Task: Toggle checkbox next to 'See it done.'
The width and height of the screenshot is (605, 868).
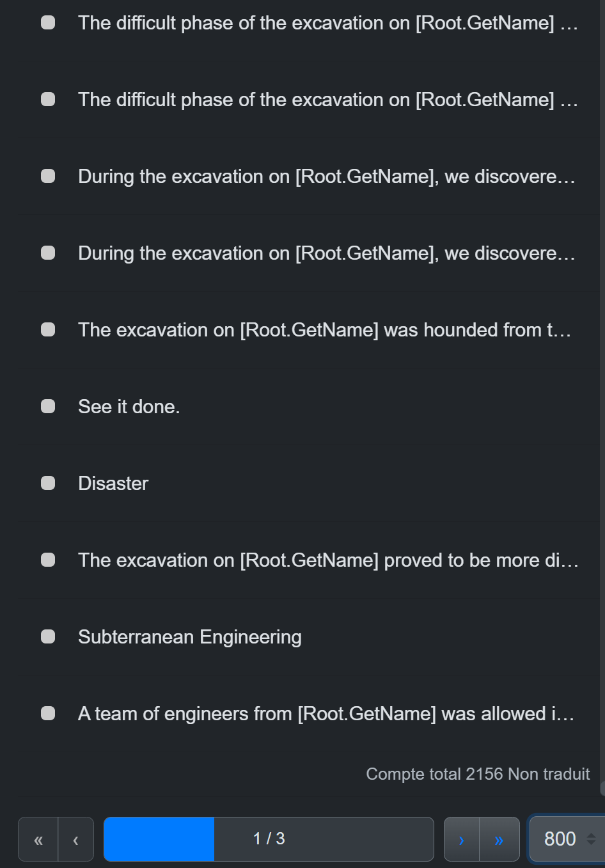Action: pyautogui.click(x=48, y=406)
